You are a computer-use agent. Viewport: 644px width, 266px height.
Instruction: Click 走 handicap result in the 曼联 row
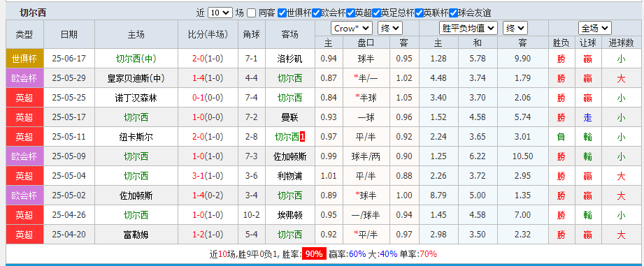coord(588,117)
